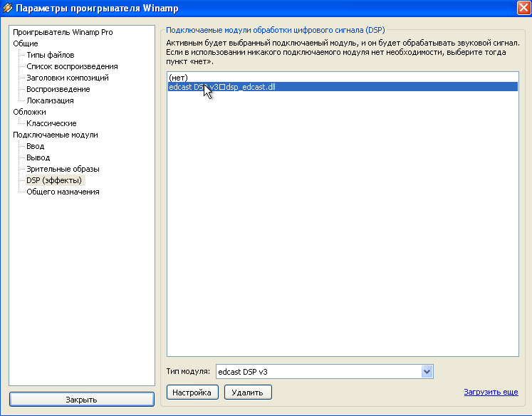The image size is (532, 416).
Task: Open the Ввод plugins page
Action: [36, 146]
